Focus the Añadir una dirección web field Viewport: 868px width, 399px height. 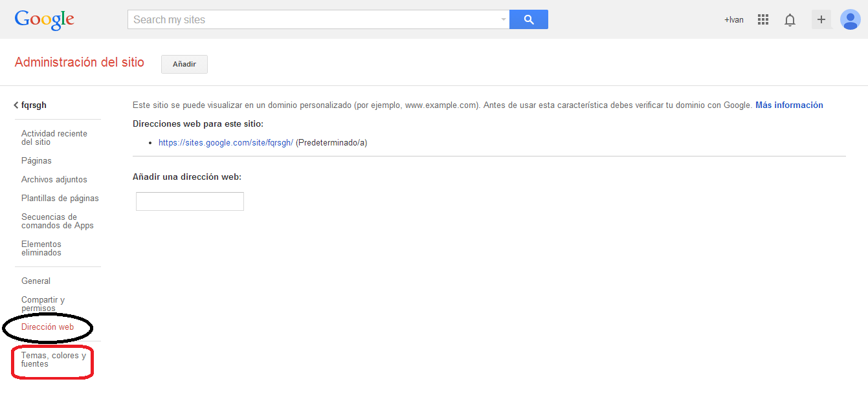click(x=190, y=202)
